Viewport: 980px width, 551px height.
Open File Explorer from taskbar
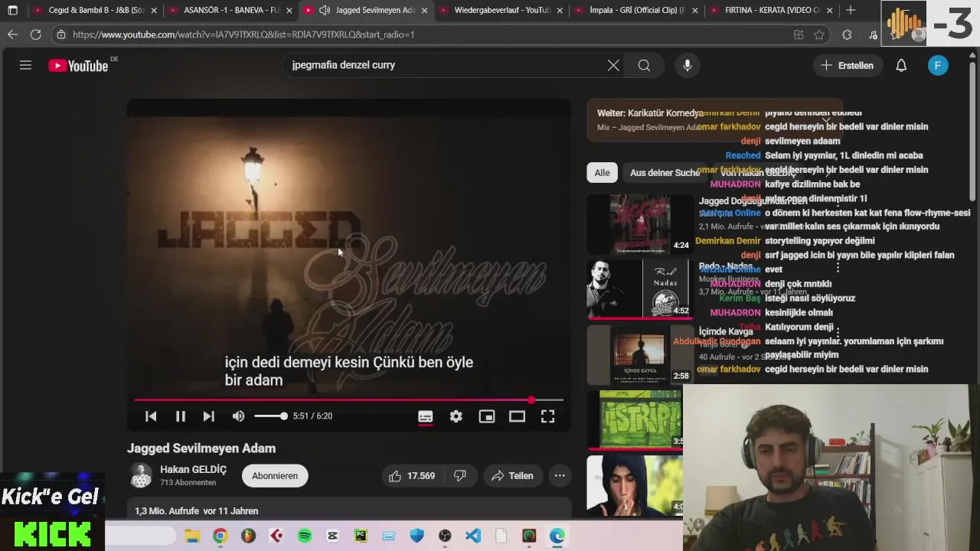tap(192, 536)
